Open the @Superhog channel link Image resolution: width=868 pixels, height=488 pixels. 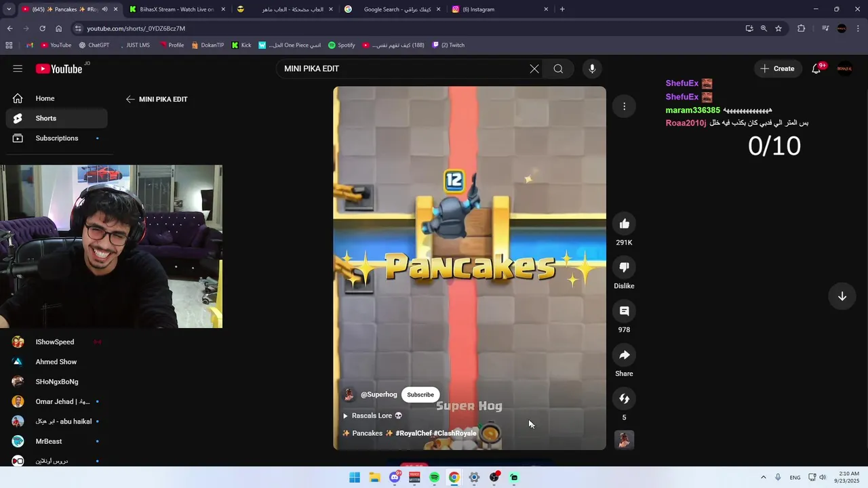[x=378, y=394]
